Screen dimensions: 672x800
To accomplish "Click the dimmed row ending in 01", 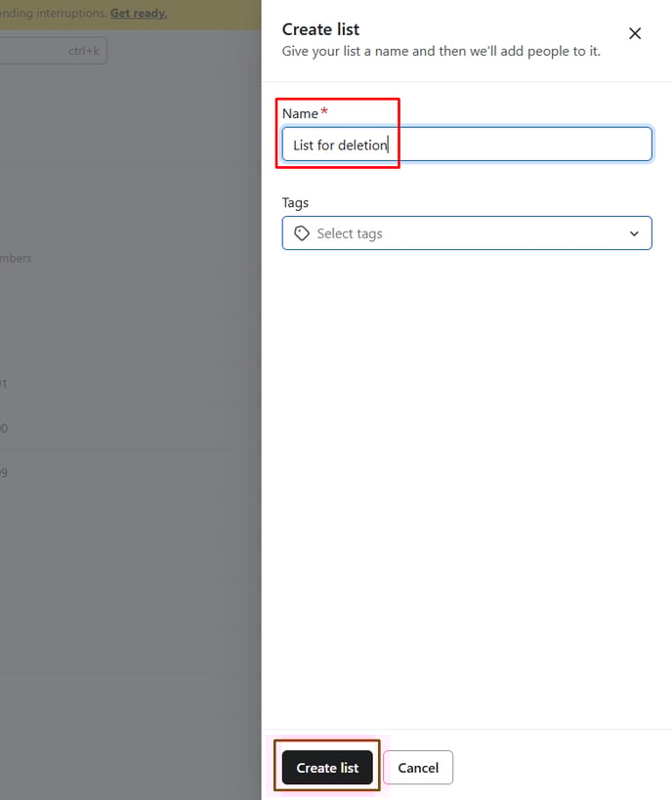I will point(3,384).
